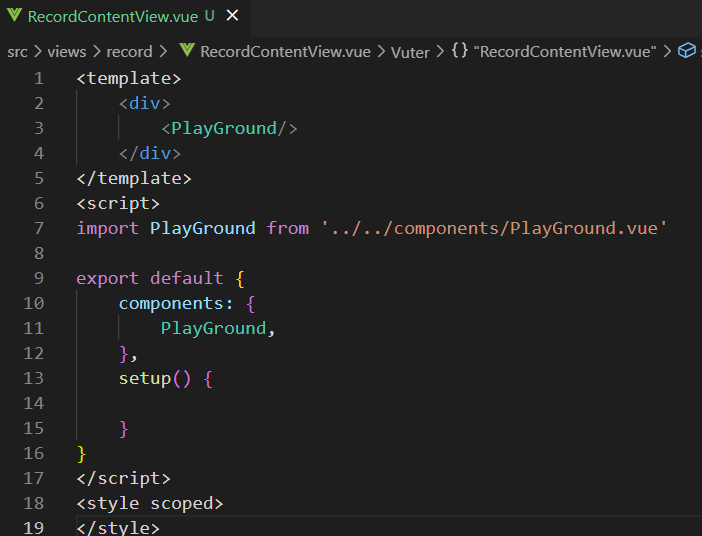Click the Vue logo in the tab
This screenshot has height=536, width=702.
click(14, 15)
